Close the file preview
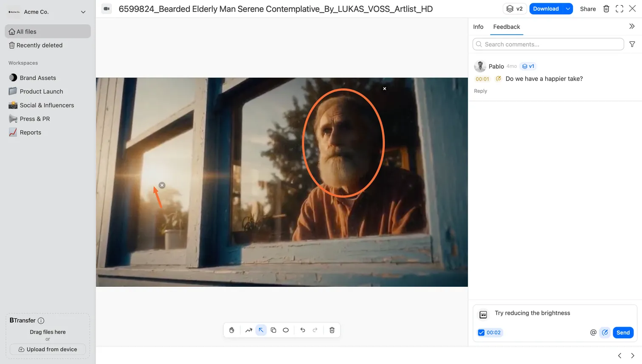 pyautogui.click(x=632, y=8)
